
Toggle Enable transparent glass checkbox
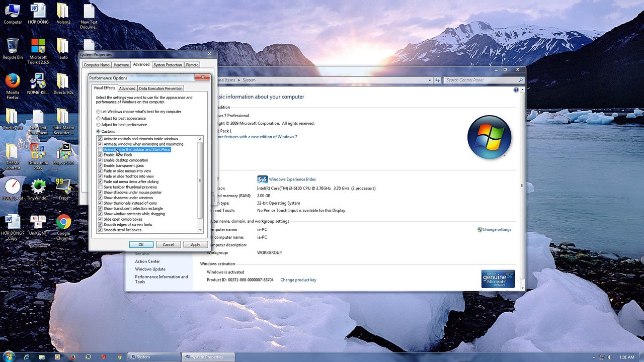point(100,165)
